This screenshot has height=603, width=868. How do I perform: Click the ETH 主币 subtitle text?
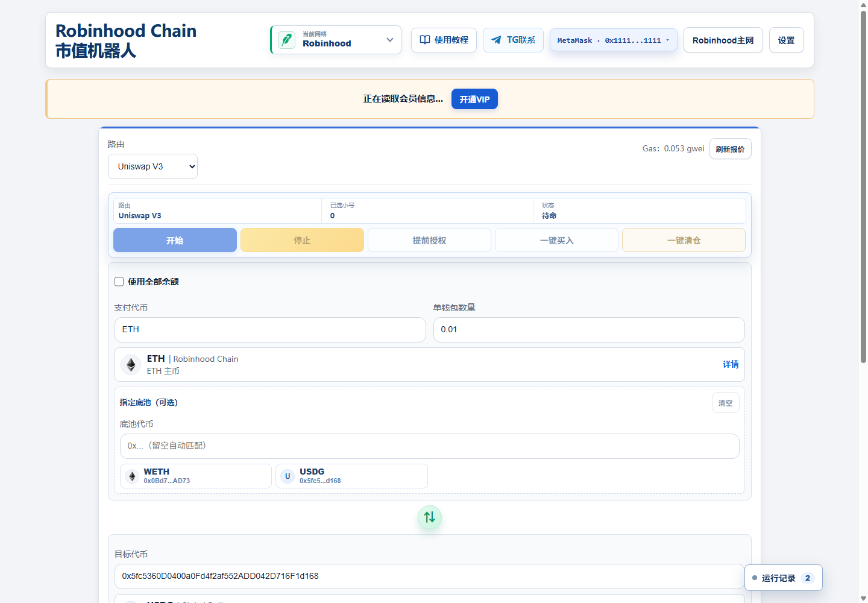coord(163,371)
